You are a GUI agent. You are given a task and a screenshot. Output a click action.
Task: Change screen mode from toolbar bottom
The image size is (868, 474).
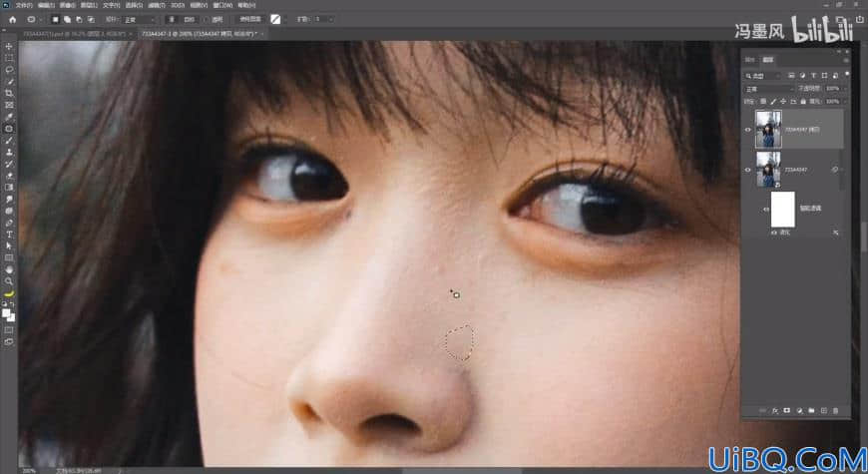click(x=9, y=342)
